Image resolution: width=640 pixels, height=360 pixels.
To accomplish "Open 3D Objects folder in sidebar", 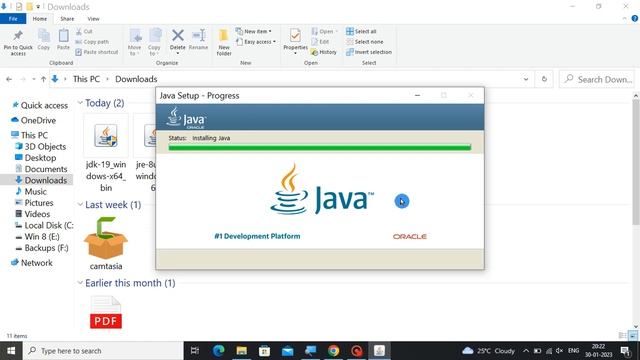I will [x=40, y=147].
